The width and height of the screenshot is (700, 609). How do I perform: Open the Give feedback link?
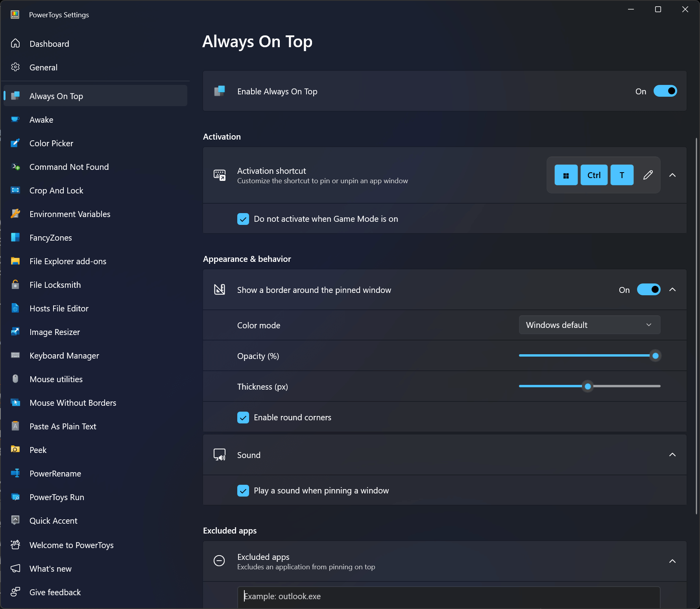[55, 592]
